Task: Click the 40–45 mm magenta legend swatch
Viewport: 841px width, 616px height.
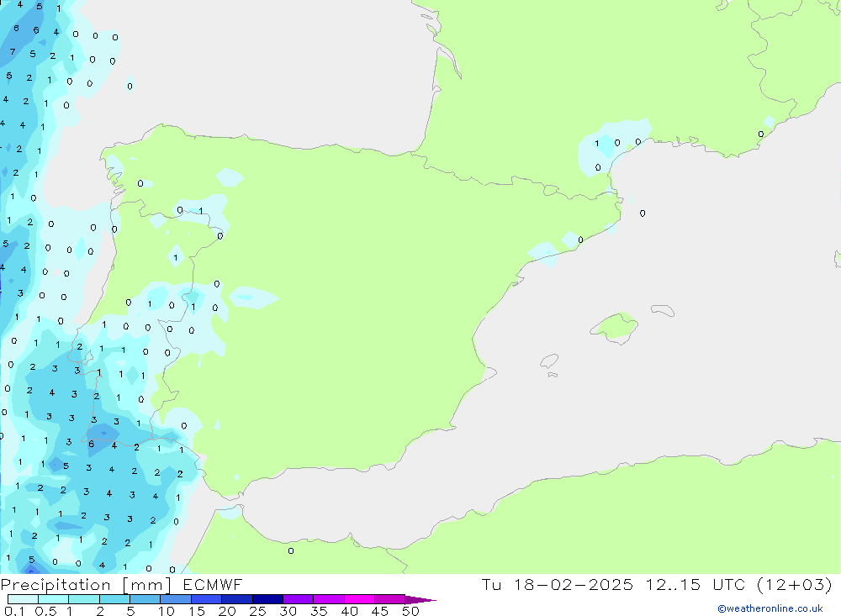Action: pos(359,599)
